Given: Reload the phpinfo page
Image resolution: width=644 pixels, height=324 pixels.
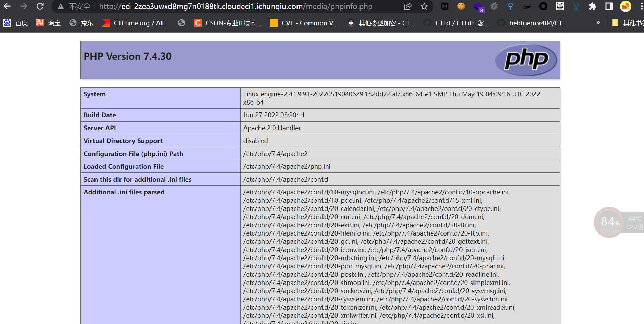Looking at the screenshot, I should click(x=40, y=6).
